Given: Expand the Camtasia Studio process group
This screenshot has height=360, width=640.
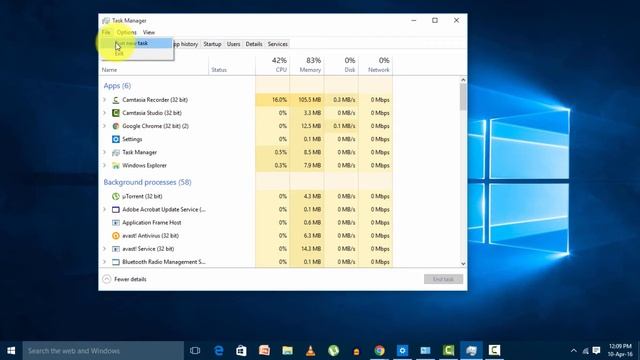Looking at the screenshot, I should tap(105, 113).
